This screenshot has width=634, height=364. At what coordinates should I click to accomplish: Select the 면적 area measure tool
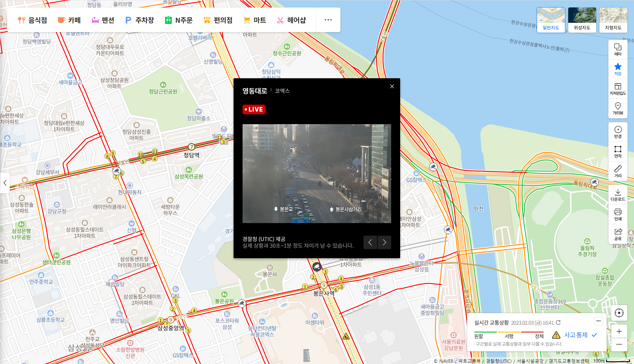click(617, 151)
